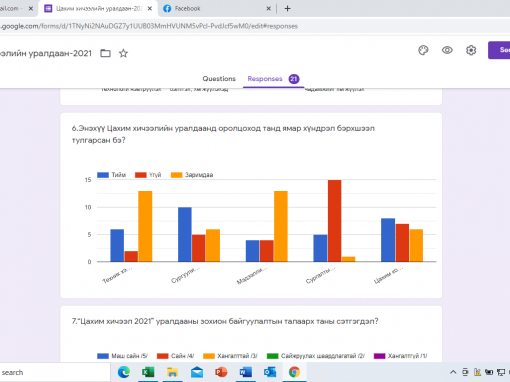Switch to the Questions tab

pos(219,79)
